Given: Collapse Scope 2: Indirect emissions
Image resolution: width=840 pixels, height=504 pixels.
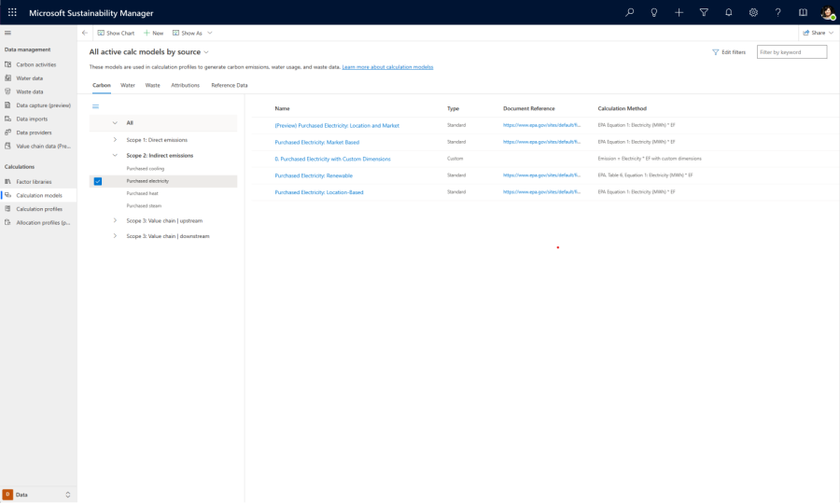Looking at the screenshot, I should [115, 155].
